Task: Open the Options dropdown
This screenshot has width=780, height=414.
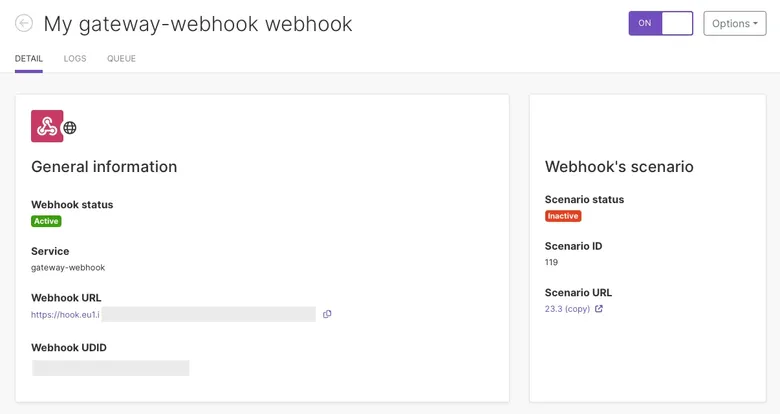Action: 735,23
